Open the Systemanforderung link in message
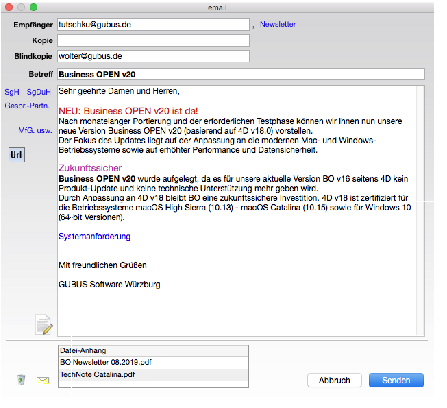 [94, 236]
